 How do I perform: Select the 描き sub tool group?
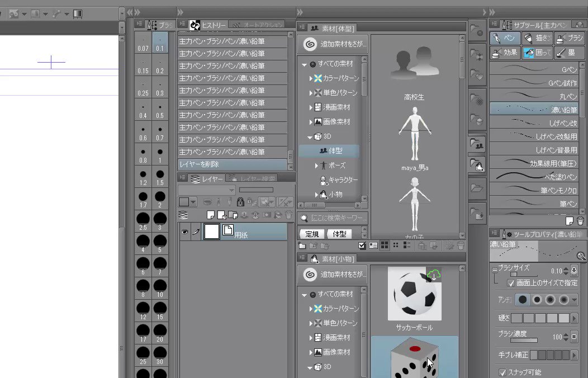[537, 38]
